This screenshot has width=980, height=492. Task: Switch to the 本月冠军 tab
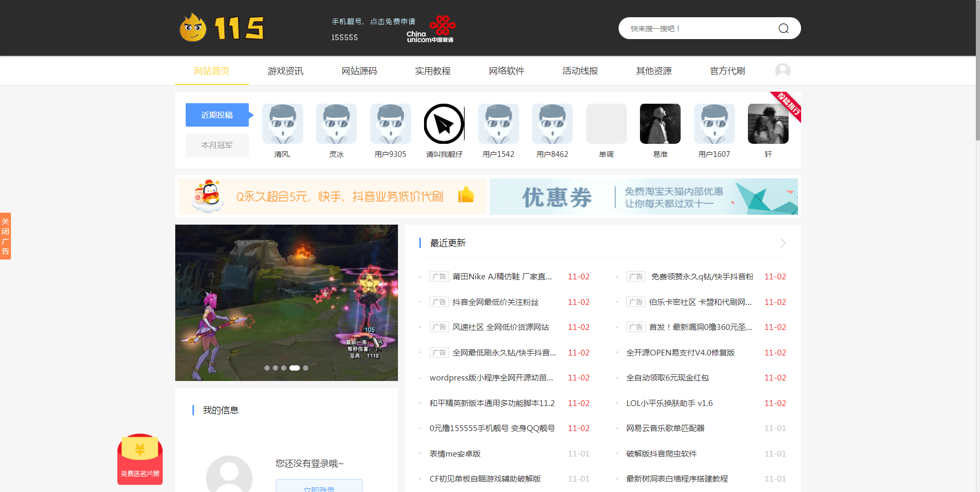[217, 145]
